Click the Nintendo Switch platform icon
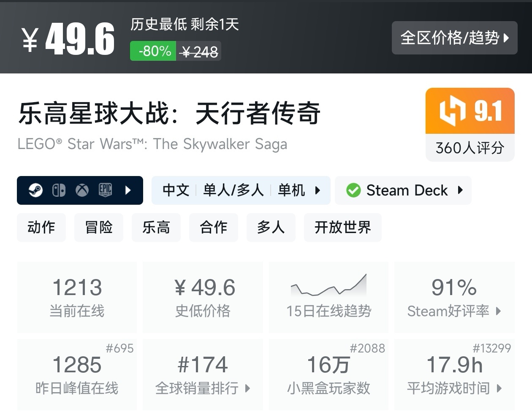 coord(59,190)
